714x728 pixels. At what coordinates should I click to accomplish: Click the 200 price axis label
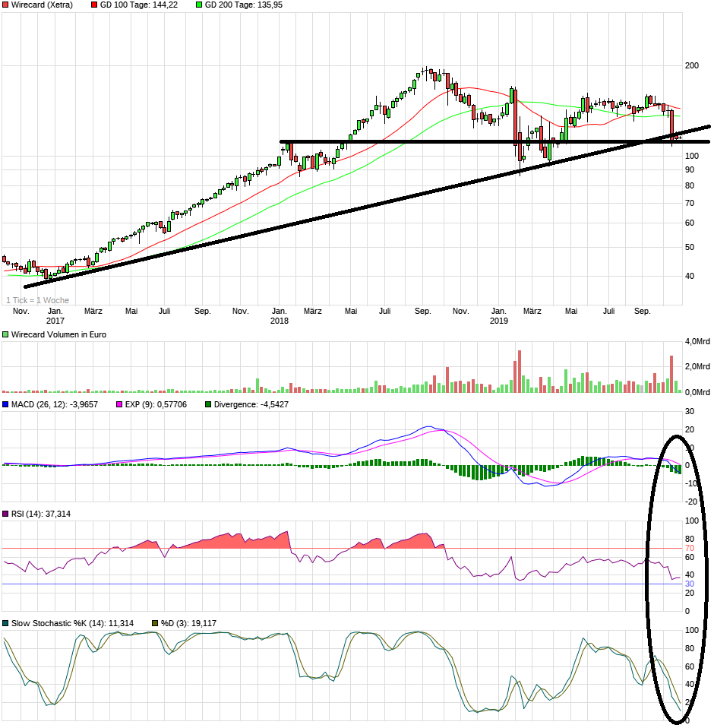pyautogui.click(x=692, y=66)
